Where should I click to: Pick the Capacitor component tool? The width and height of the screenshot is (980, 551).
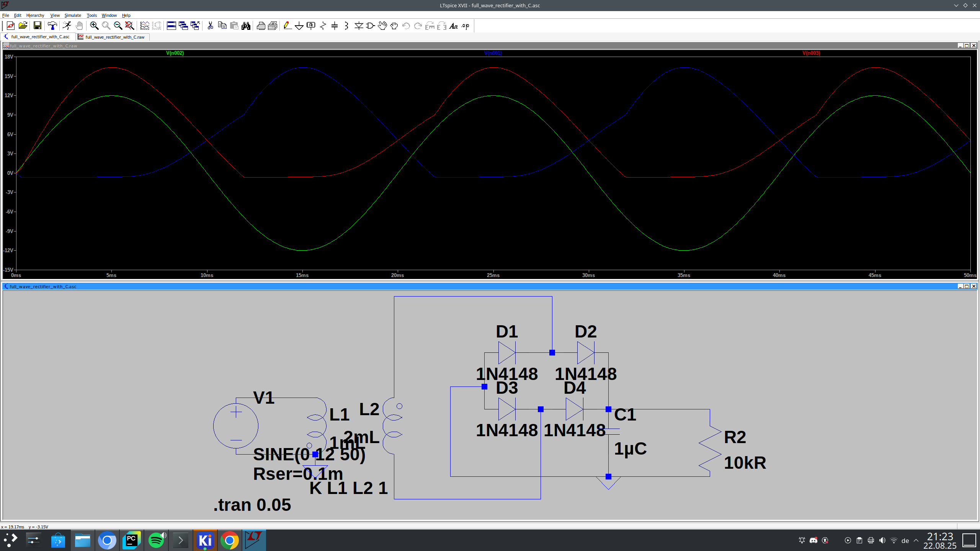[x=335, y=26]
